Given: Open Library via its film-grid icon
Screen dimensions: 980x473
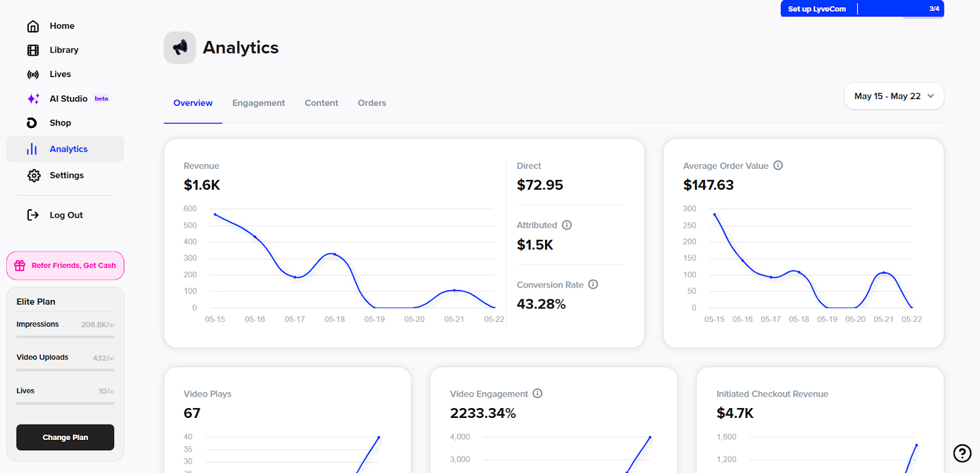Looking at the screenshot, I should click(33, 50).
